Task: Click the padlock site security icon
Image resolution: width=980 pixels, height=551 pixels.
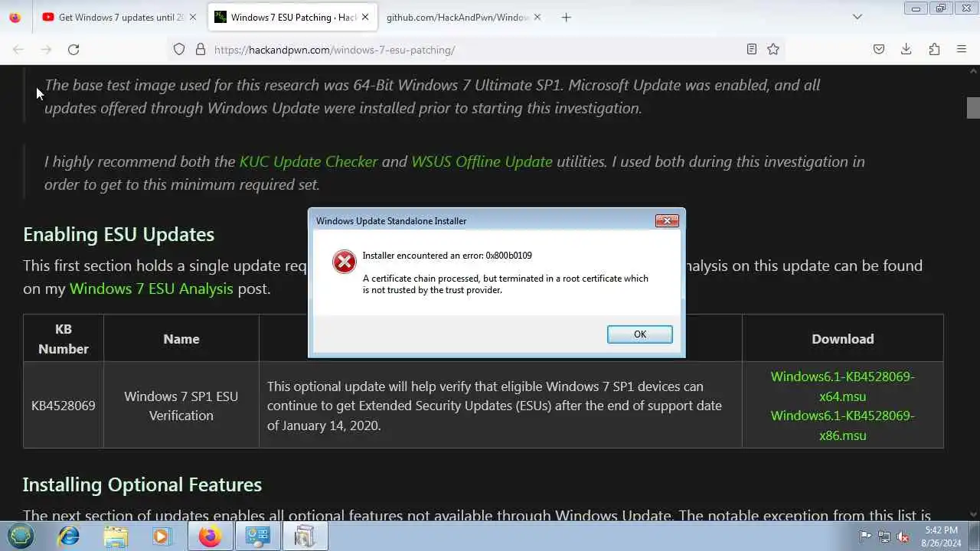Action: (201, 50)
